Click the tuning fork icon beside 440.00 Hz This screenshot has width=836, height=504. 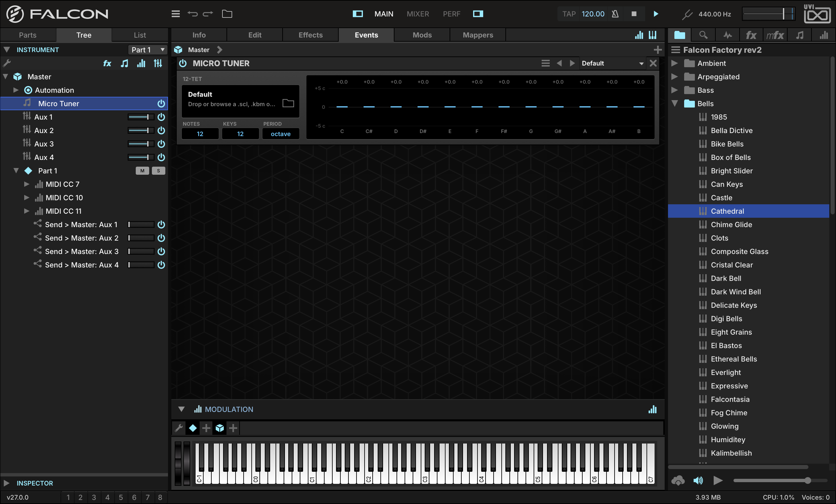687,14
